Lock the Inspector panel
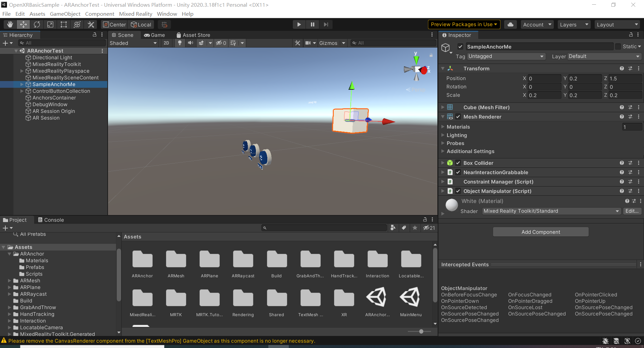Image resolution: width=644 pixels, height=348 pixels. point(631,35)
